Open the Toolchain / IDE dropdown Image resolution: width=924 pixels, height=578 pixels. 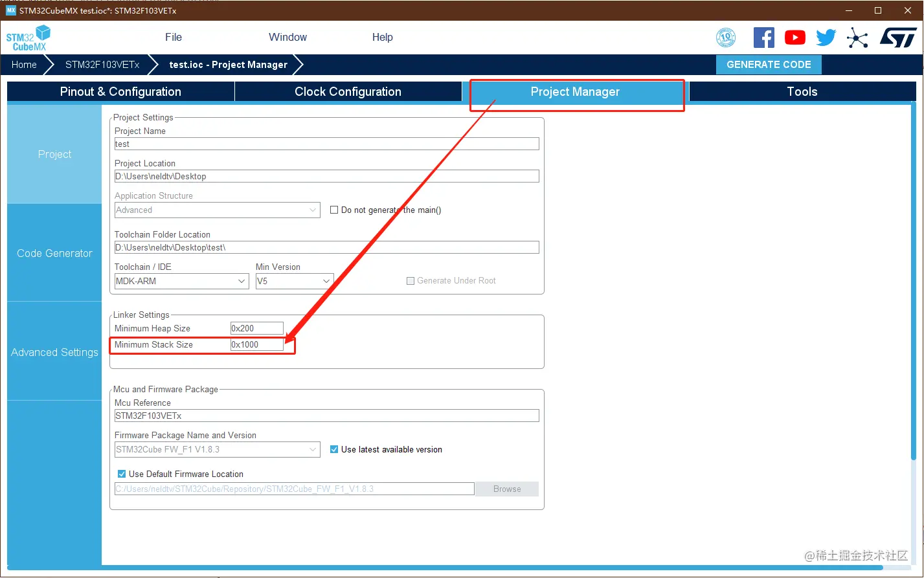[x=181, y=282]
